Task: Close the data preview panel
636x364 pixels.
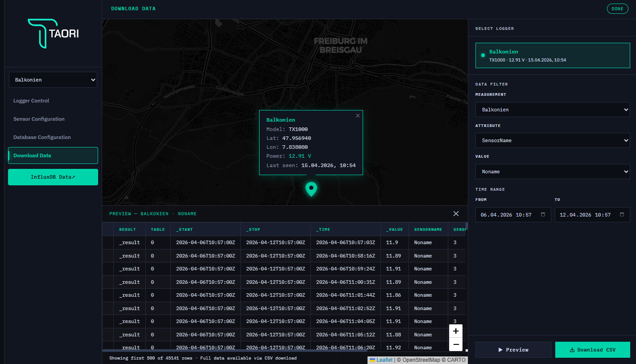Action: [456, 214]
